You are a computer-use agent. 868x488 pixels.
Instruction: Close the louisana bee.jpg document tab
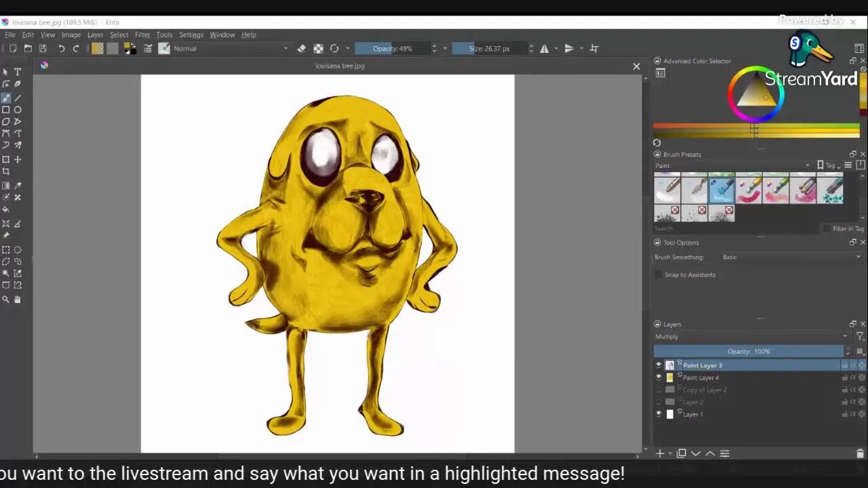tap(636, 66)
